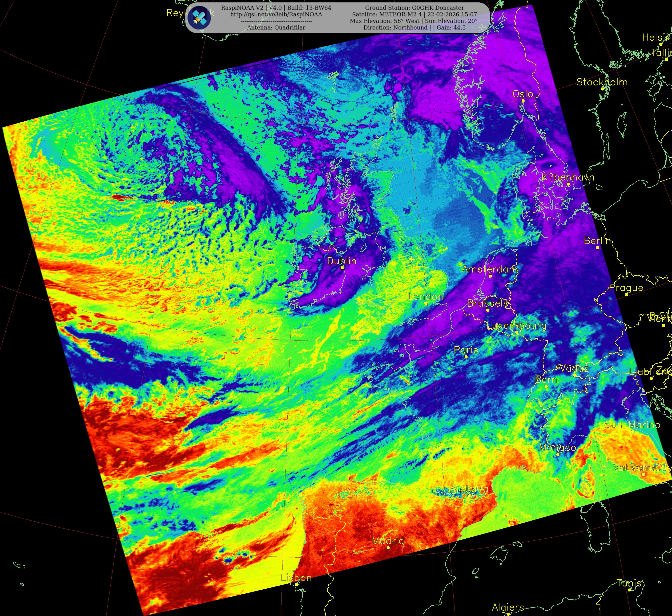Click the Dublin city marker dot

342,268
